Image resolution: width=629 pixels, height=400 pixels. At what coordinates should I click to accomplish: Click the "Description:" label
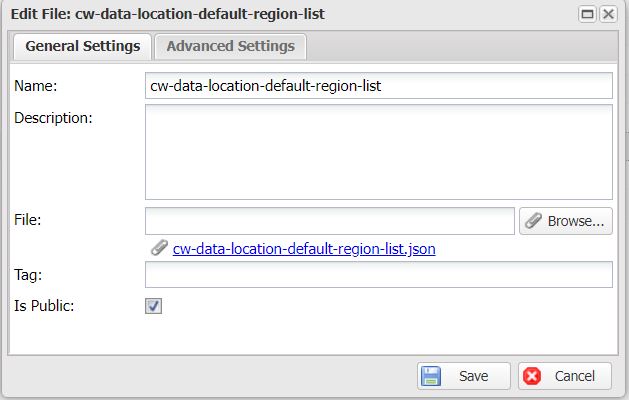53,117
